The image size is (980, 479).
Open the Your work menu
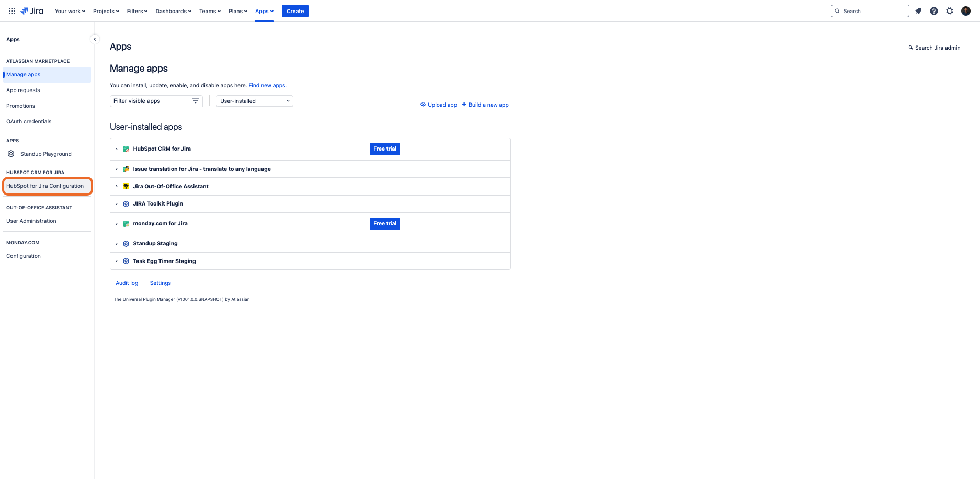(x=70, y=11)
